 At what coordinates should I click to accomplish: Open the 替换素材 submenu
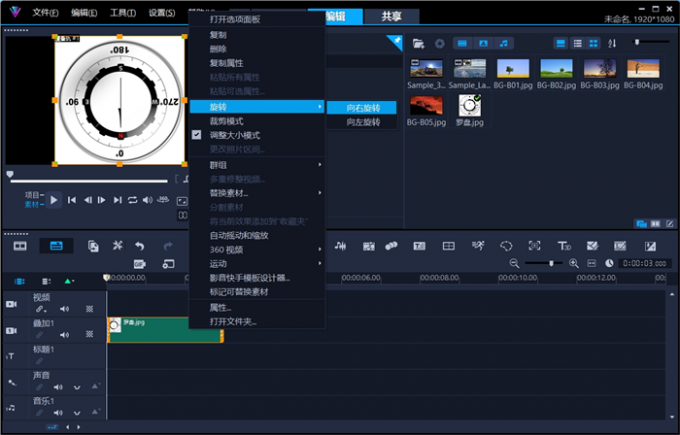point(258,193)
